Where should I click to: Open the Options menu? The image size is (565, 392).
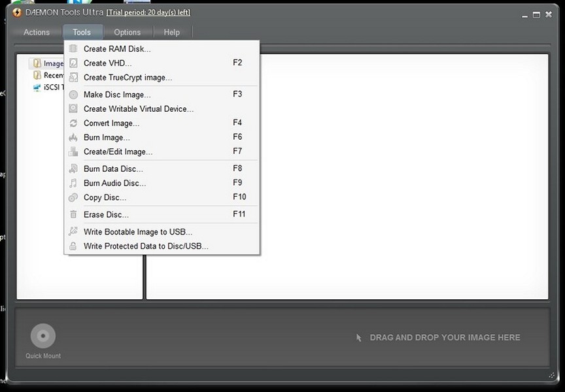click(x=128, y=33)
